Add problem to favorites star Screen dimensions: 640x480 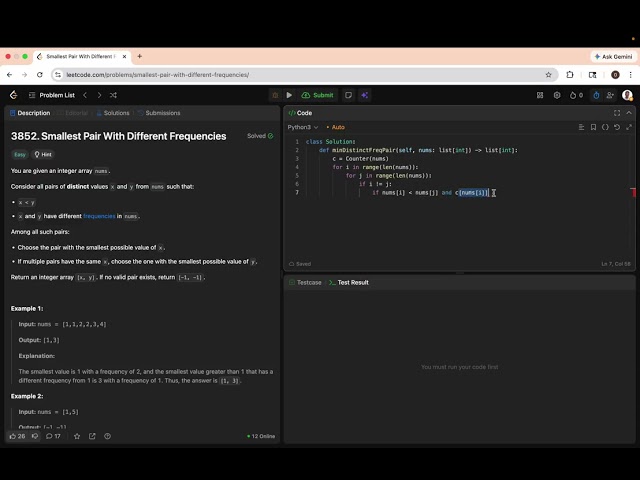pyautogui.click(x=77, y=436)
